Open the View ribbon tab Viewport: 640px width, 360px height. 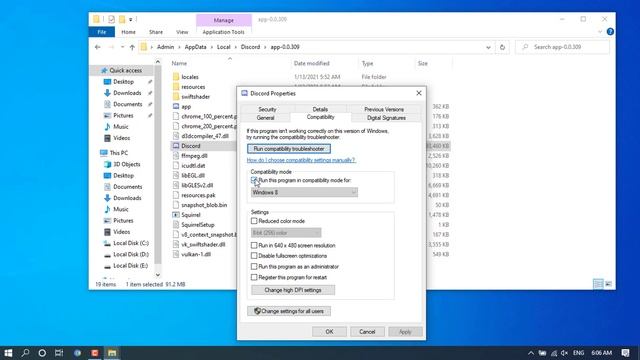pos(182,32)
